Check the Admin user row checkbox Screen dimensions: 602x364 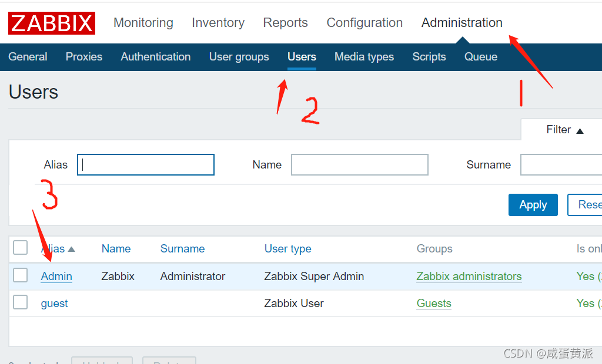(x=21, y=275)
